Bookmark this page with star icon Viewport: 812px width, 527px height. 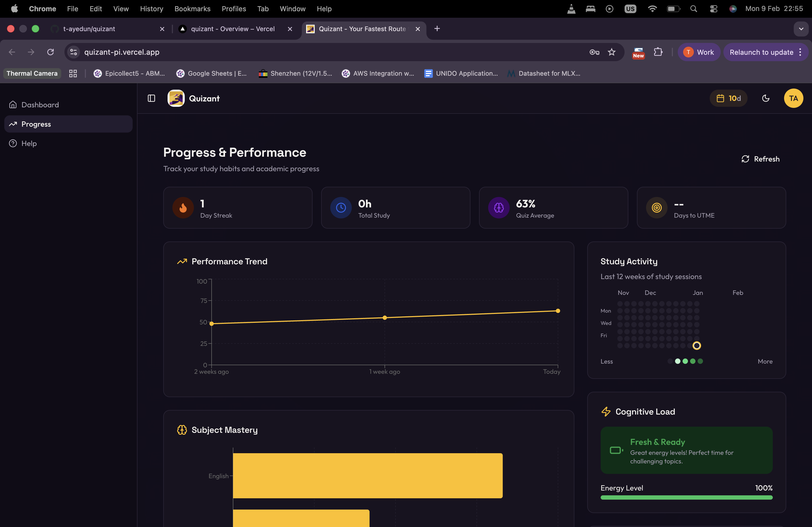(x=612, y=52)
